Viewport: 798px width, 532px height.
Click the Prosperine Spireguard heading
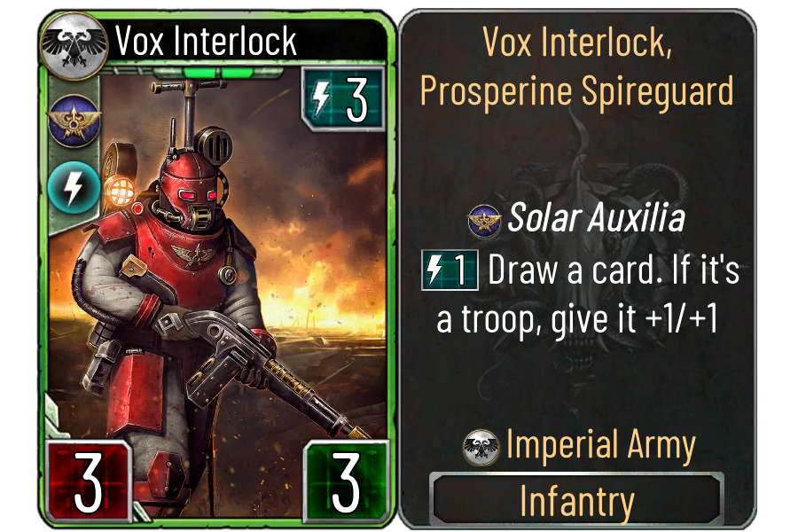[576, 91]
